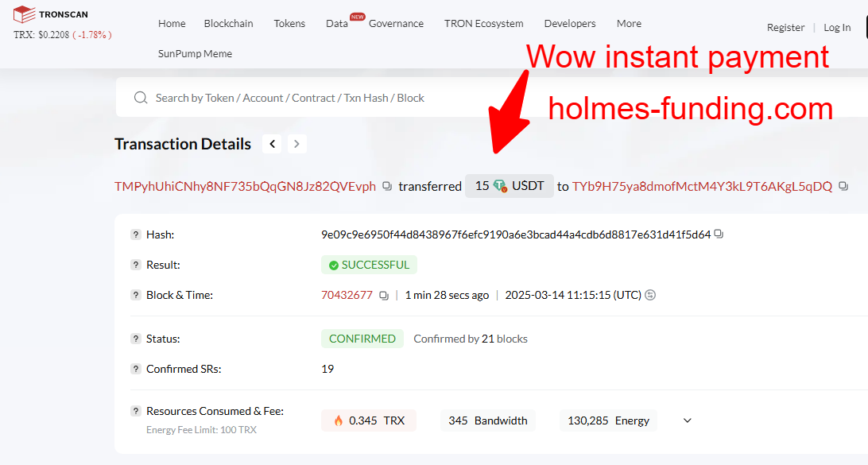
Task: Open help icon next to Confirmed SRs
Action: [x=136, y=369]
